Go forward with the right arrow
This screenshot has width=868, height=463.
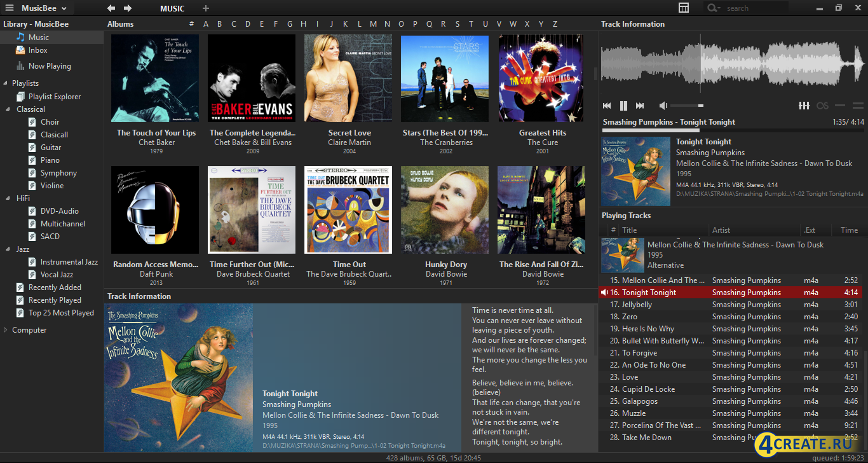point(128,8)
